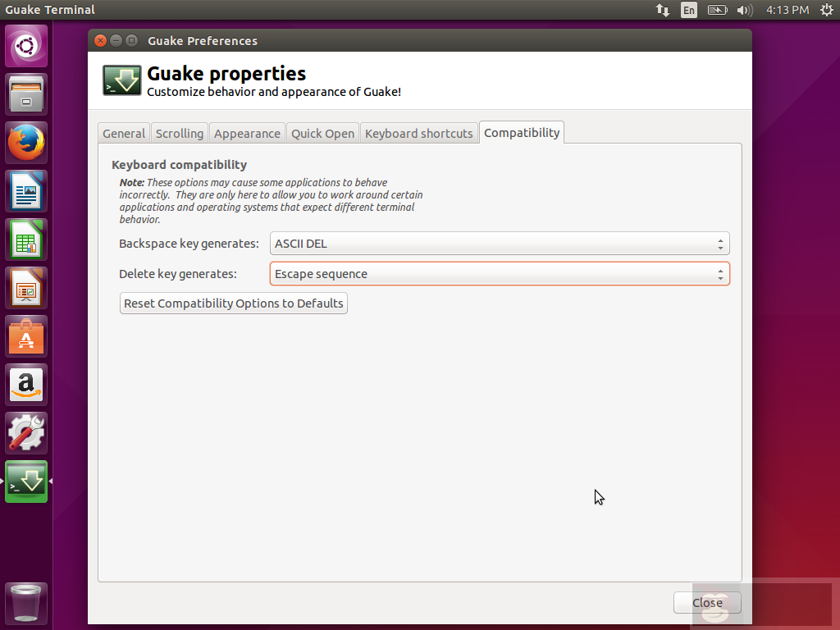Open LibreOffice Impress from launcher
840x630 pixels.
click(x=26, y=288)
